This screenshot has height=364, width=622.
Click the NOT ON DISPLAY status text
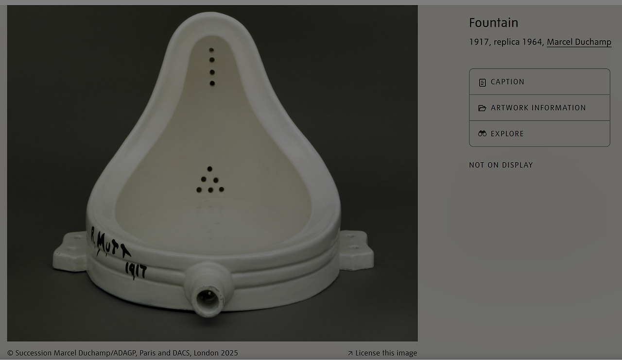(x=501, y=165)
